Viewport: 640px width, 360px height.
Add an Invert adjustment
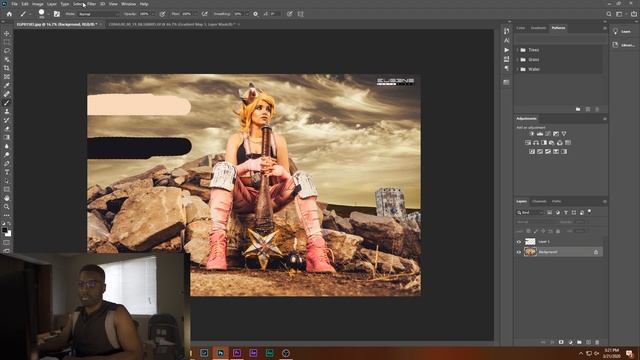[x=532, y=151]
